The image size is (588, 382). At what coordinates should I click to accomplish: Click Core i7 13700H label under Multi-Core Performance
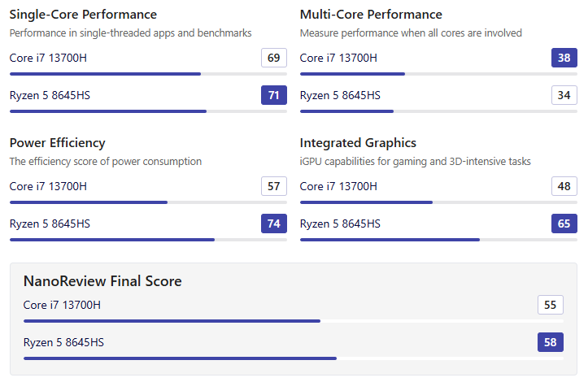[x=338, y=58]
